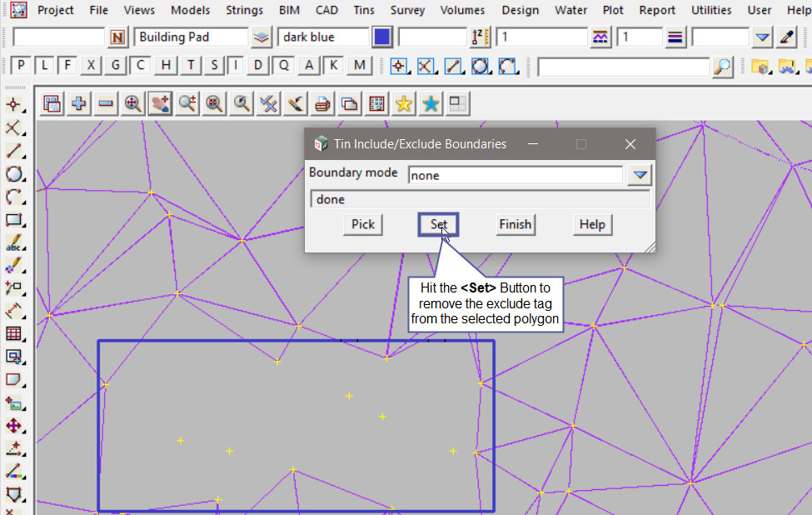Open the Tins menu
Viewport: 812px width, 515px height.
point(364,10)
